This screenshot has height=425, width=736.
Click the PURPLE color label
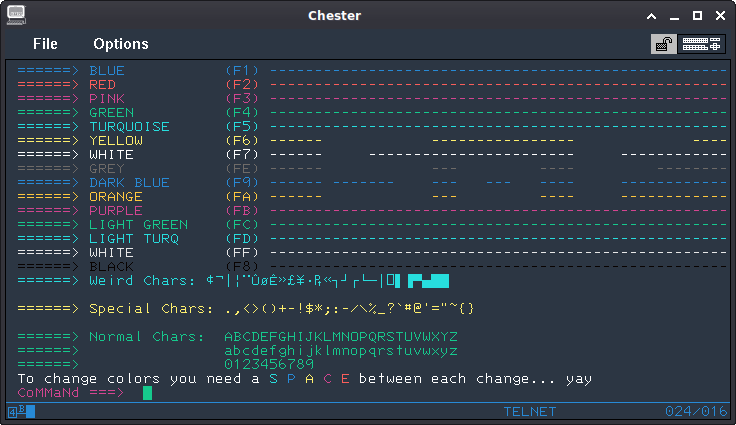tap(116, 210)
